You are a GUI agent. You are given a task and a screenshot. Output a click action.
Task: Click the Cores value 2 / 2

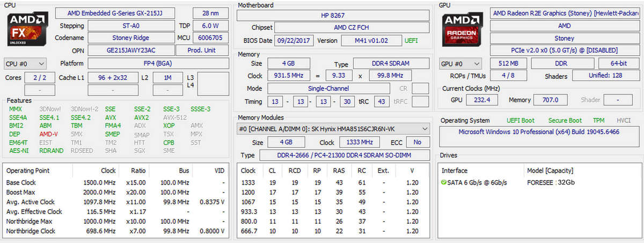tap(40, 78)
